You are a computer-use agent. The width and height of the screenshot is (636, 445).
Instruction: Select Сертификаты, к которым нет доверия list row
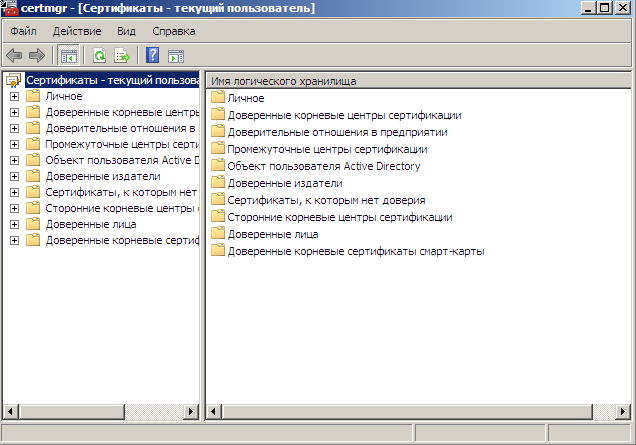coord(326,200)
